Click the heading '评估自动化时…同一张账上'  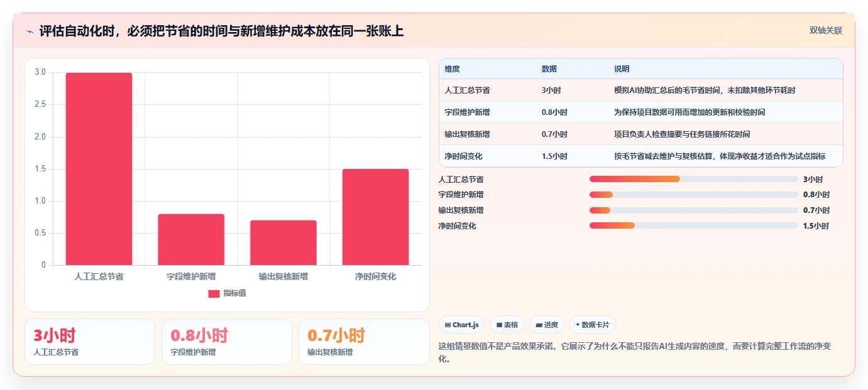coord(221,31)
